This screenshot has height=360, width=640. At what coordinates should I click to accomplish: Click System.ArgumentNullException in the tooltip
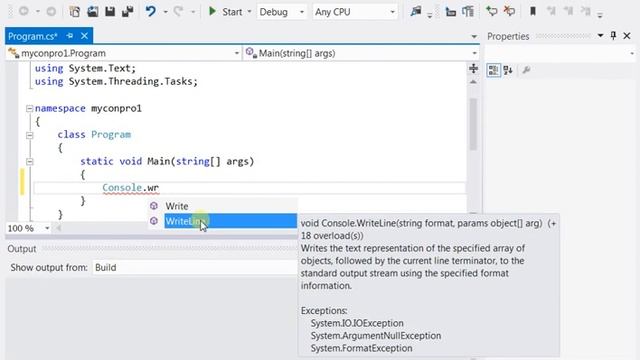coord(376,336)
